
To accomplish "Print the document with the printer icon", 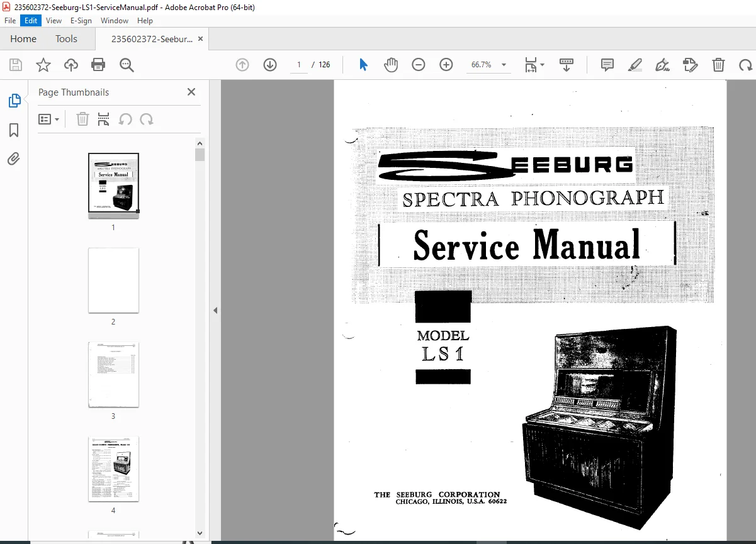I will [x=98, y=65].
